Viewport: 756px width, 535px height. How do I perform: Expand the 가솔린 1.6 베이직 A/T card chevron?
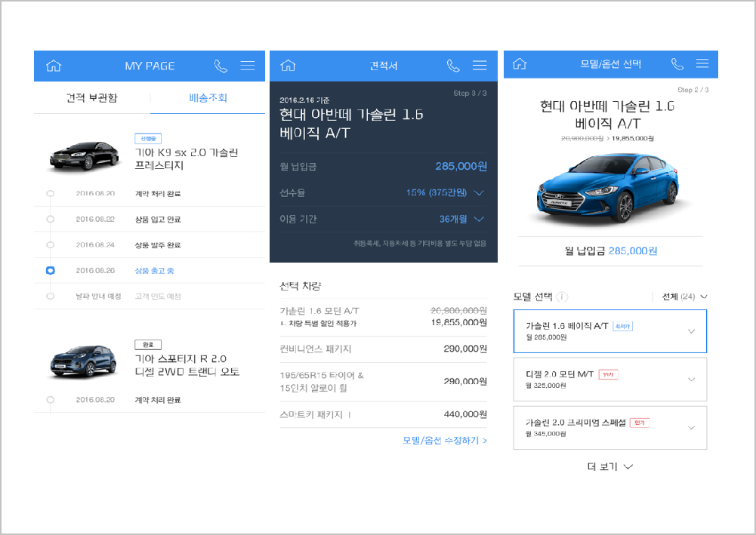click(x=691, y=331)
